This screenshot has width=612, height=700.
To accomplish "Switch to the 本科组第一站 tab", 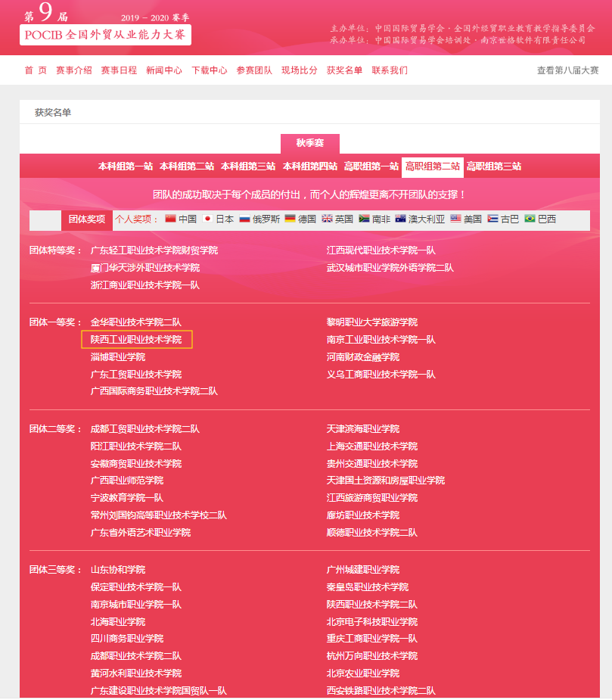I will point(126,166).
